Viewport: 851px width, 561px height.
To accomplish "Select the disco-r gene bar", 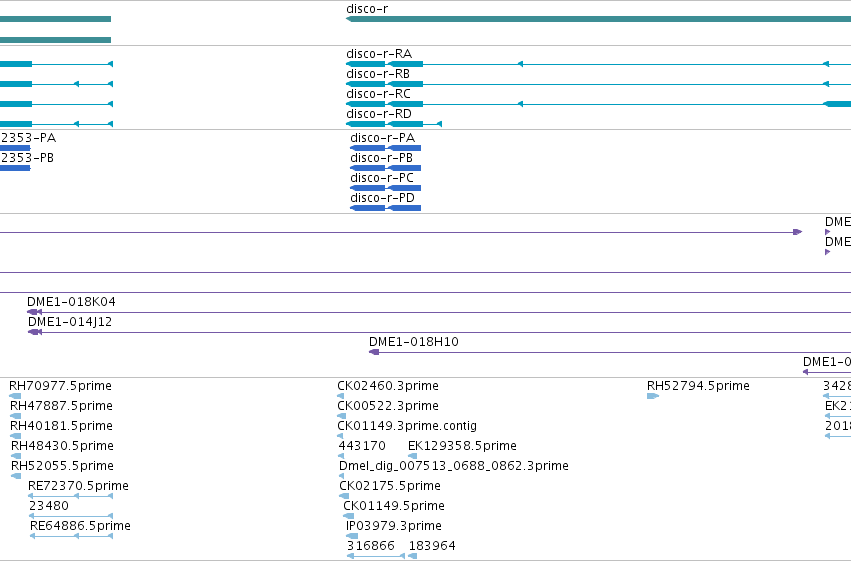I will 598,19.
